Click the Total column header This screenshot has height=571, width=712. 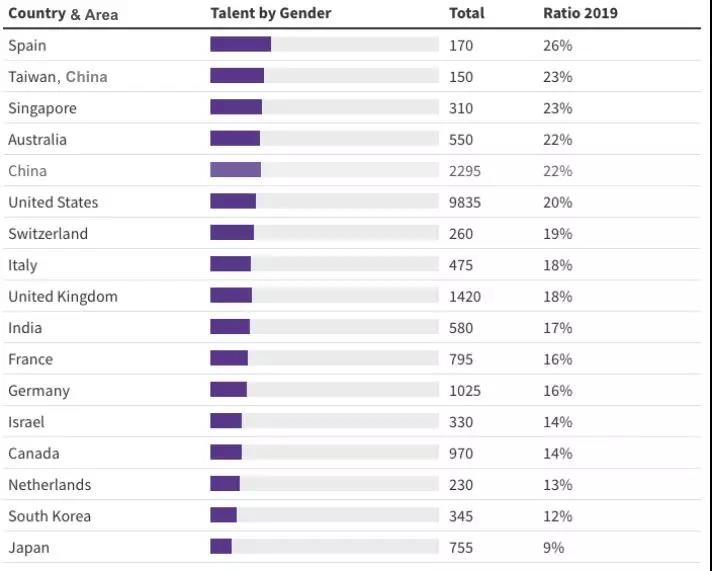coord(466,13)
